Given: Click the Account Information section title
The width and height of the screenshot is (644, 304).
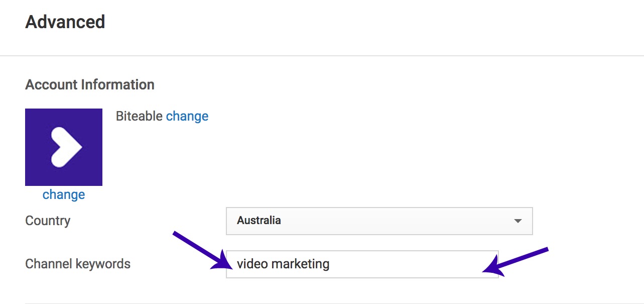Looking at the screenshot, I should 89,84.
